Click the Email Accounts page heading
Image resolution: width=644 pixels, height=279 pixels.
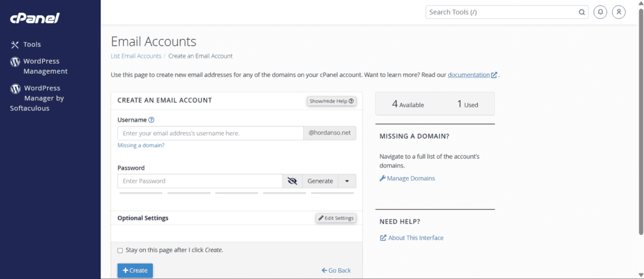pyautogui.click(x=153, y=42)
